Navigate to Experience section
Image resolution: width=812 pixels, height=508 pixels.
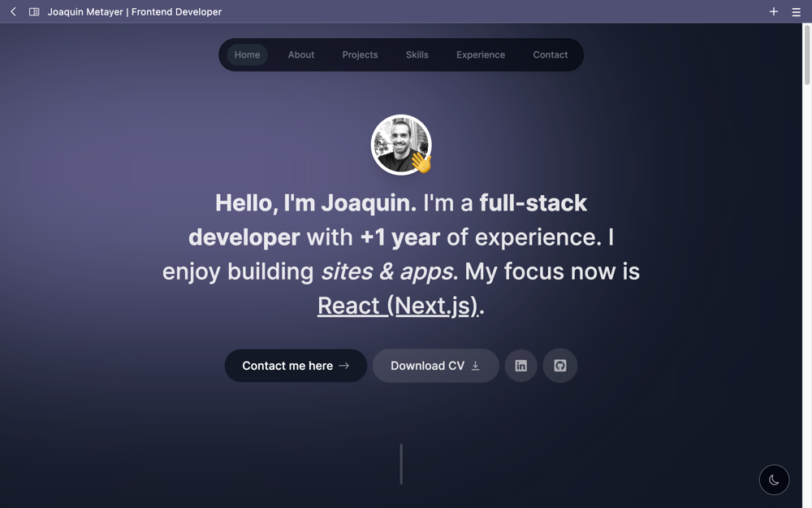pyautogui.click(x=481, y=55)
